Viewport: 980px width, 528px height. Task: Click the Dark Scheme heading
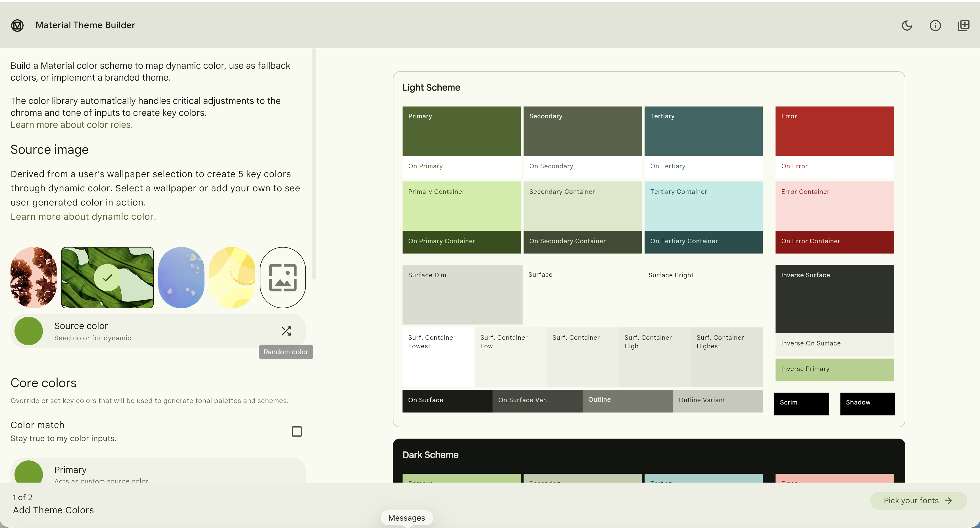click(430, 455)
